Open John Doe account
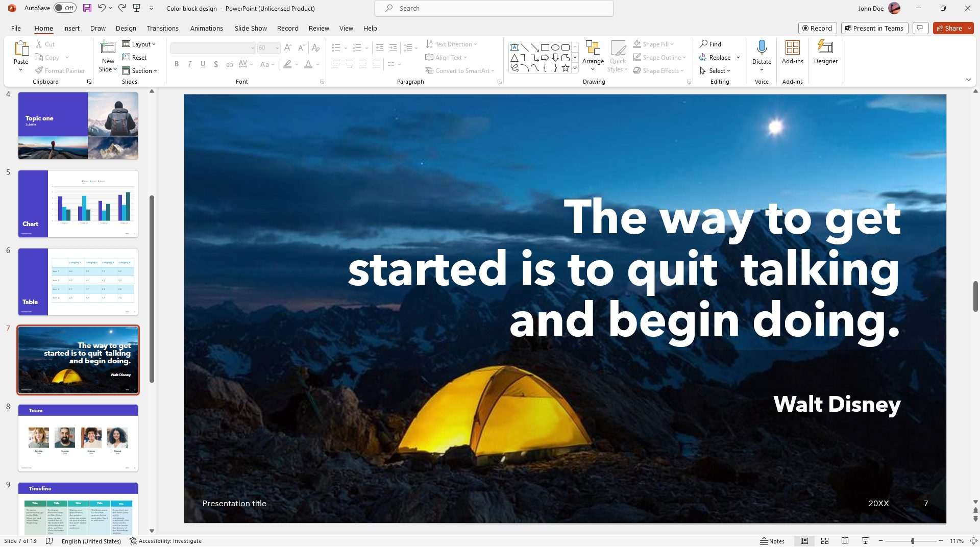 coord(879,8)
